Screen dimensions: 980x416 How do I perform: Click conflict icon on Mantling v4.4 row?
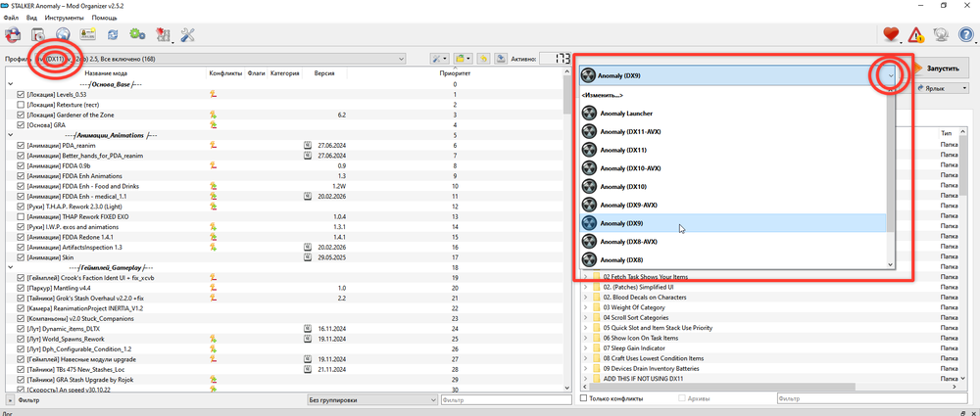(x=213, y=288)
